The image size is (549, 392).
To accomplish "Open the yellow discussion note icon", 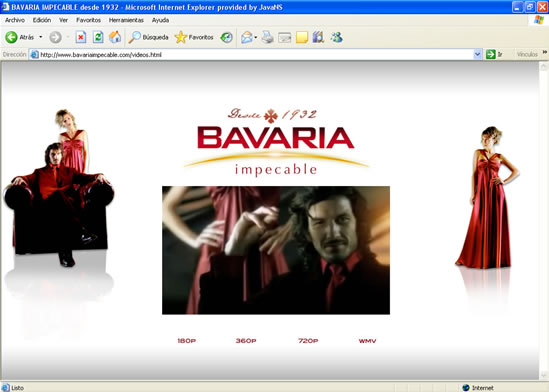I will click(x=302, y=37).
